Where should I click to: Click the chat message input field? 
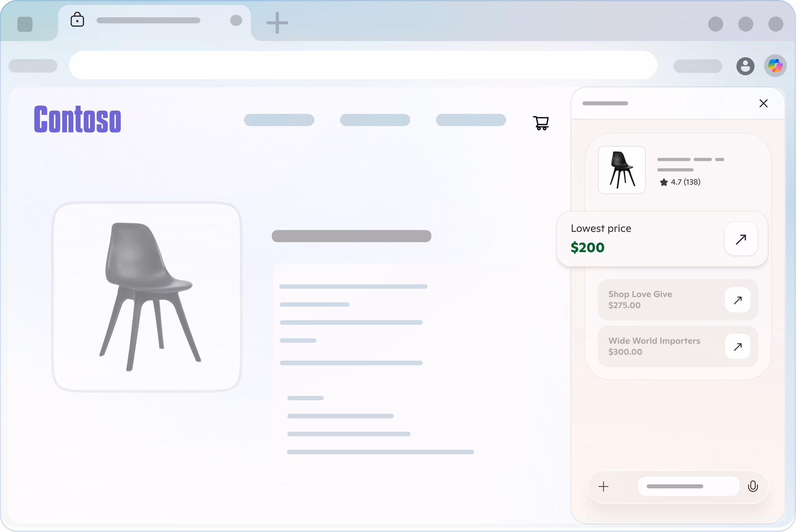click(x=688, y=486)
